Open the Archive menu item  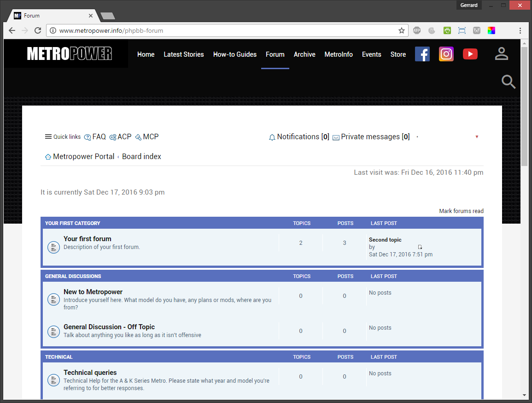[304, 54]
